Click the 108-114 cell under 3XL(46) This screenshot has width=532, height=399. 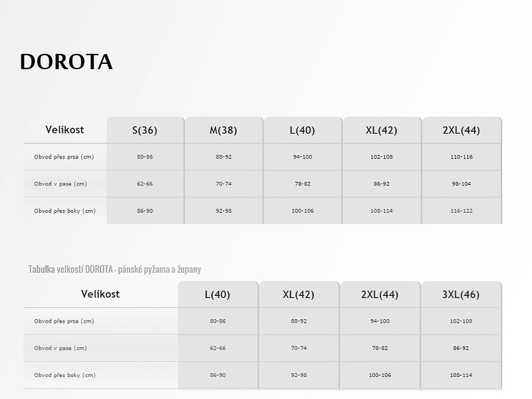(461, 375)
